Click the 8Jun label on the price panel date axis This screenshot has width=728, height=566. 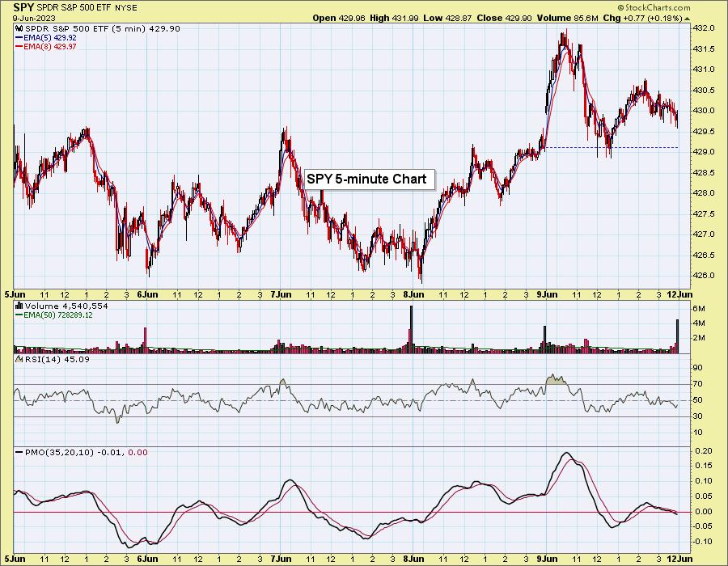point(413,294)
